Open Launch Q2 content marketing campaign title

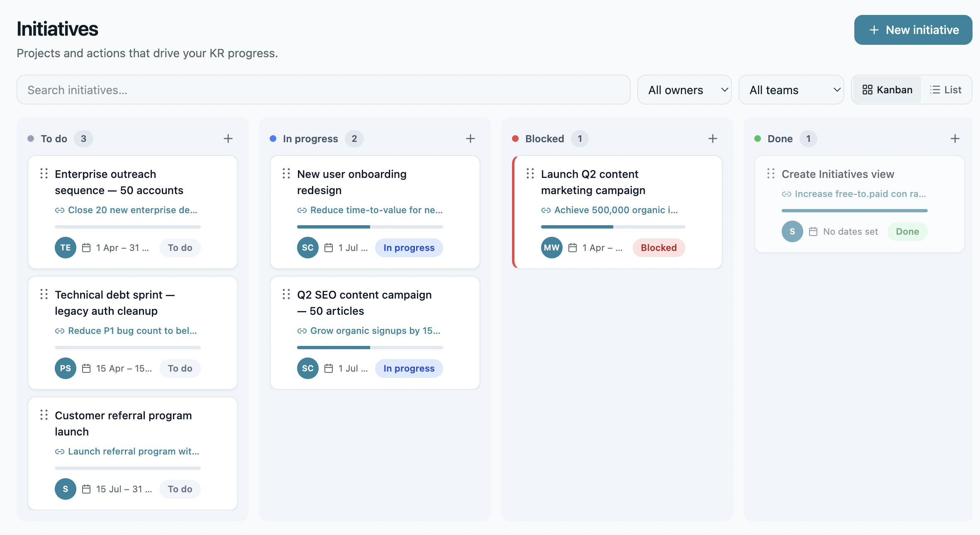593,182
